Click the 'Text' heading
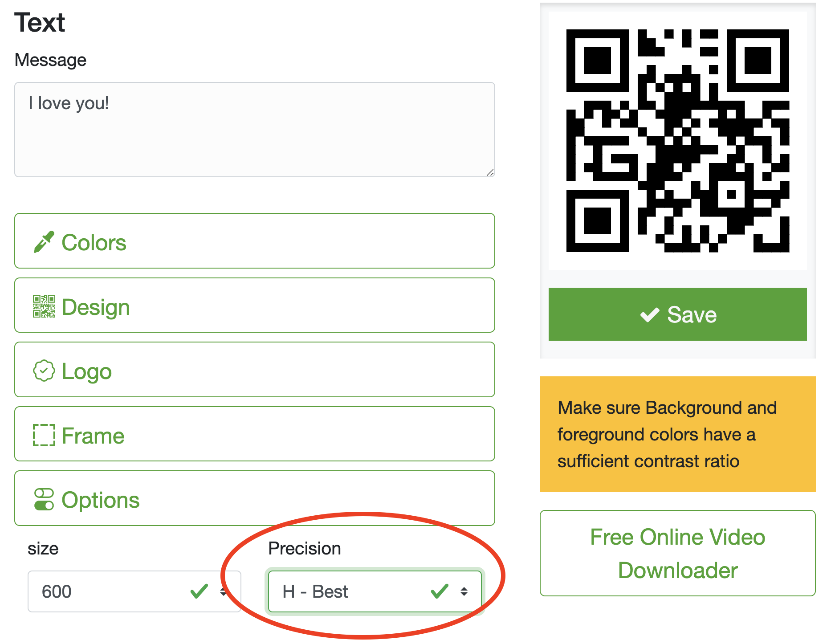 (40, 22)
